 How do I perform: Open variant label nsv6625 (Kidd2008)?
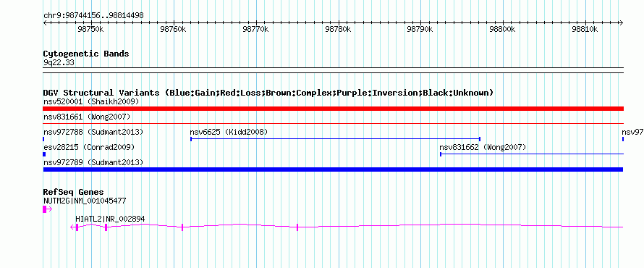pos(229,132)
